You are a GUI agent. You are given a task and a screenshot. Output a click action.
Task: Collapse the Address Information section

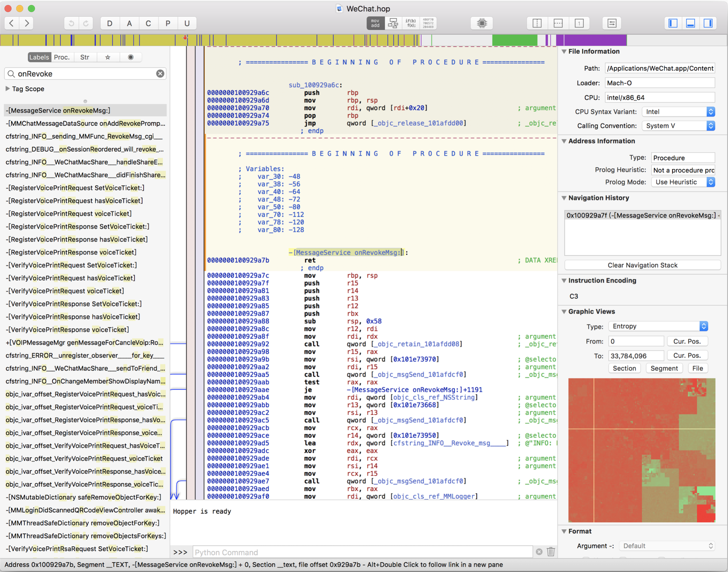point(564,141)
